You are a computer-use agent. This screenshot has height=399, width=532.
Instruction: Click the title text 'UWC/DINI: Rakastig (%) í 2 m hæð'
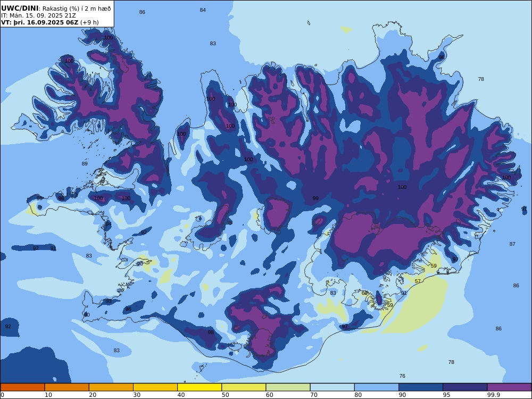(56, 9)
